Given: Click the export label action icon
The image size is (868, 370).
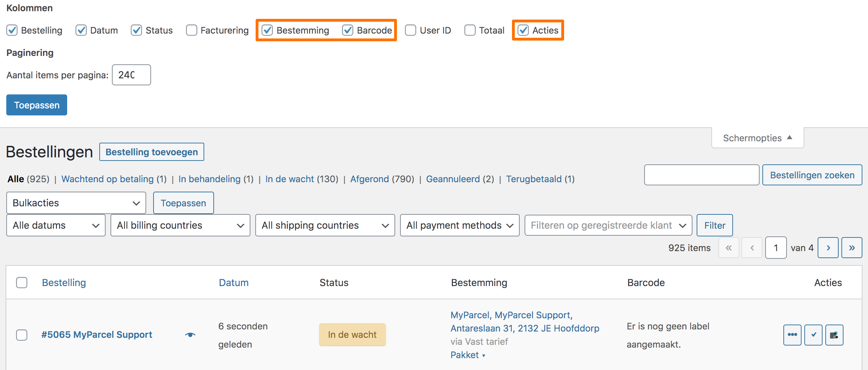Looking at the screenshot, I should [x=834, y=335].
